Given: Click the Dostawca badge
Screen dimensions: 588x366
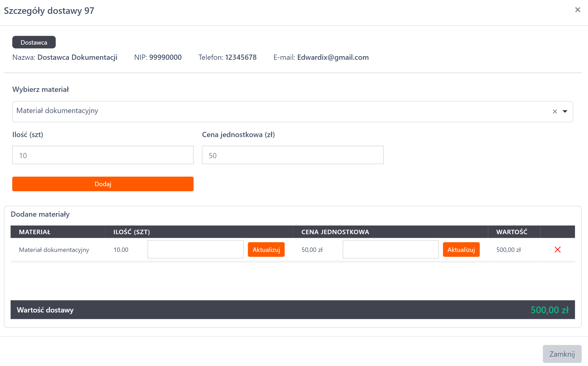Looking at the screenshot, I should tap(34, 42).
